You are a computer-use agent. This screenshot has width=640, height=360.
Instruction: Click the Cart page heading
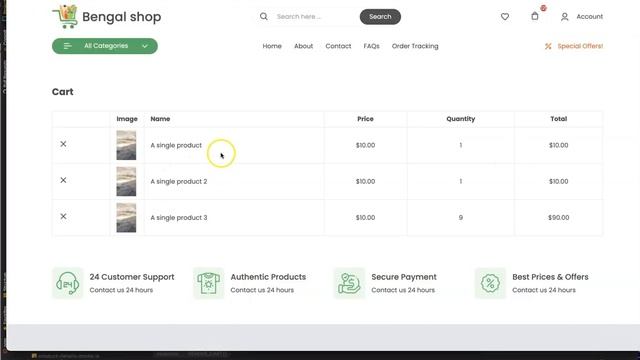[62, 92]
